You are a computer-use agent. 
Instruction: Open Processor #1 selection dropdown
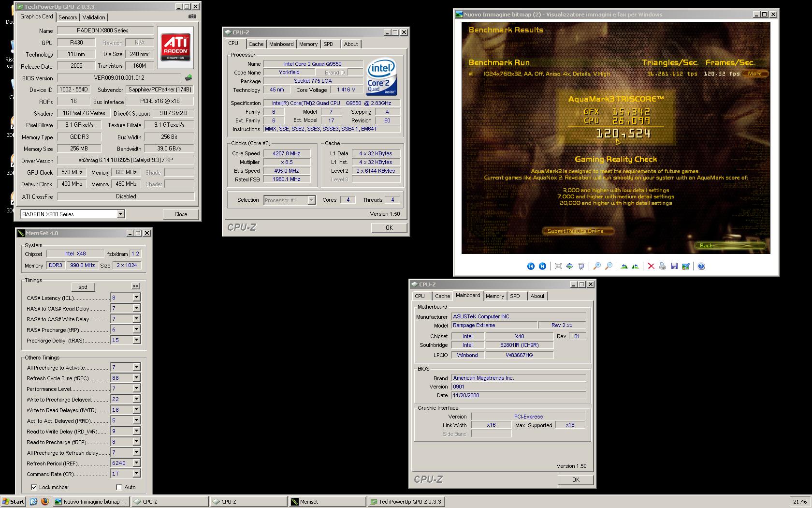(x=311, y=200)
